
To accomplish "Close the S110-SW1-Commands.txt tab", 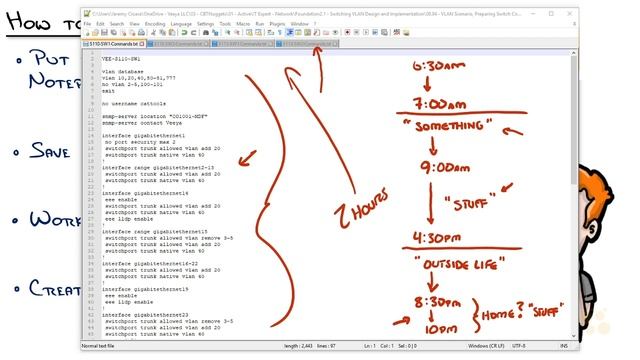I will coord(142,44).
